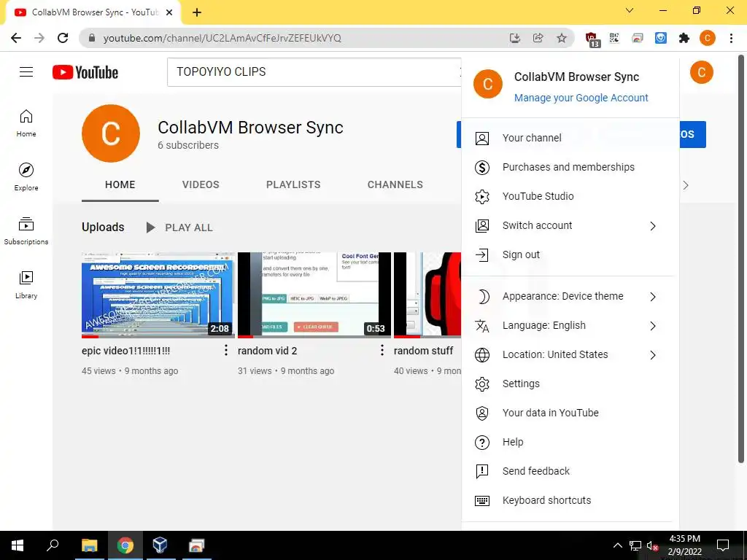
Task: Switch to the PLAYLISTS tab
Action: 293,184
